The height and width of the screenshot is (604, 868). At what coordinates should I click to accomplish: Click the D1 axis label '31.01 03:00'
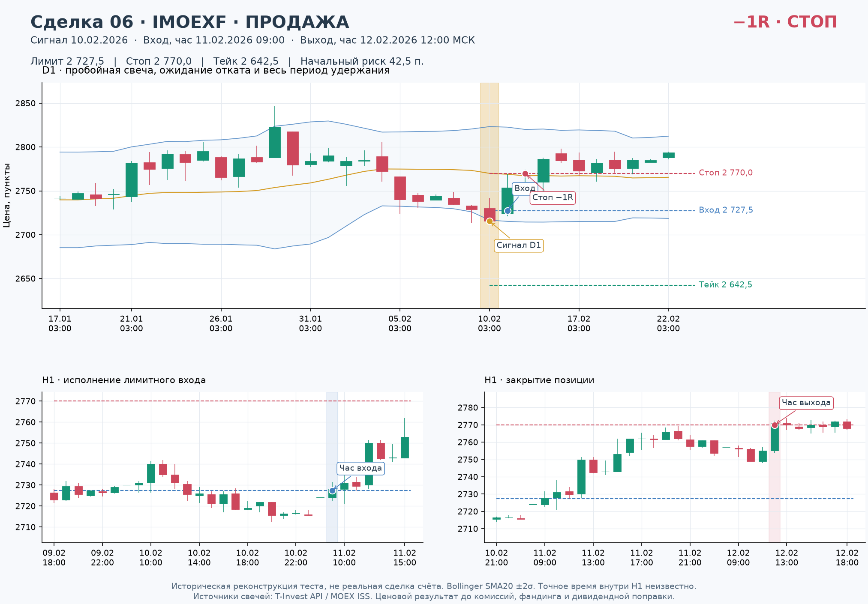(x=310, y=323)
